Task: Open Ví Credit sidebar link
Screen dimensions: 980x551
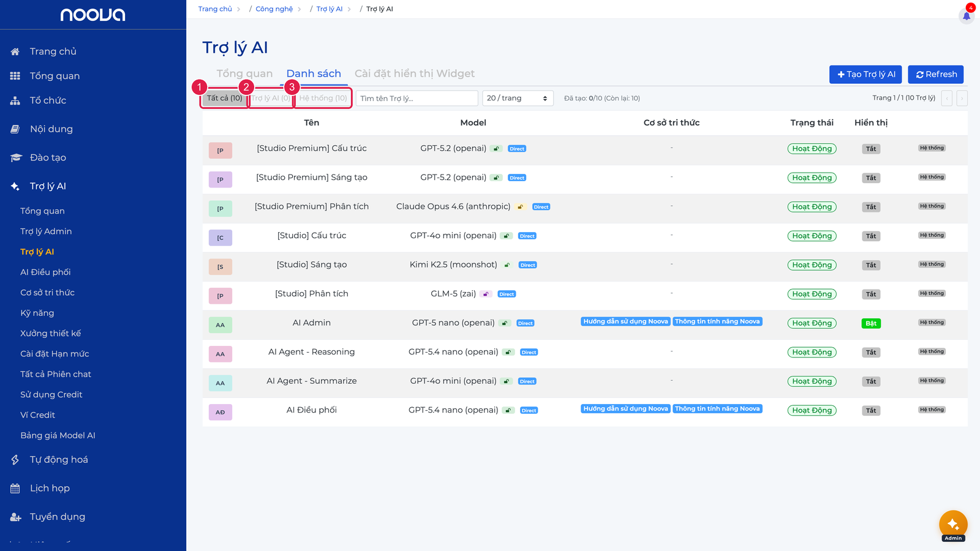Action: (37, 415)
